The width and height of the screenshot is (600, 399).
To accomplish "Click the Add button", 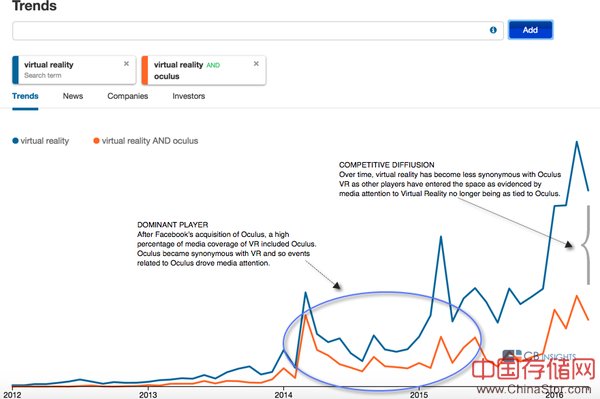I will coord(530,30).
